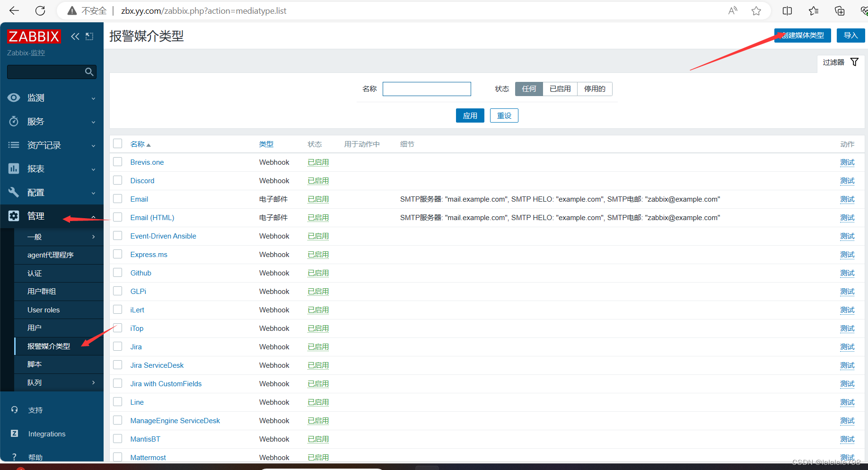Check the Email (HTML) row checkbox
Screen dimensions: 868x470
118,217
